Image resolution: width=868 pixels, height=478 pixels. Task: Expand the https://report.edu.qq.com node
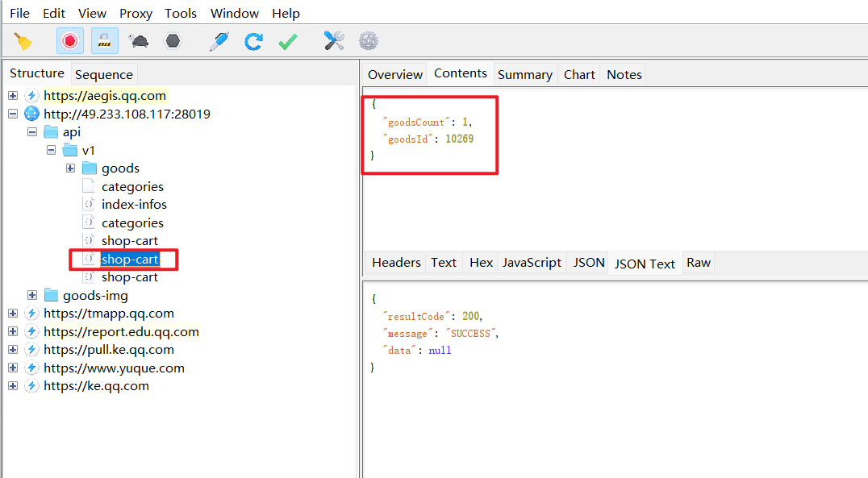tap(13, 331)
